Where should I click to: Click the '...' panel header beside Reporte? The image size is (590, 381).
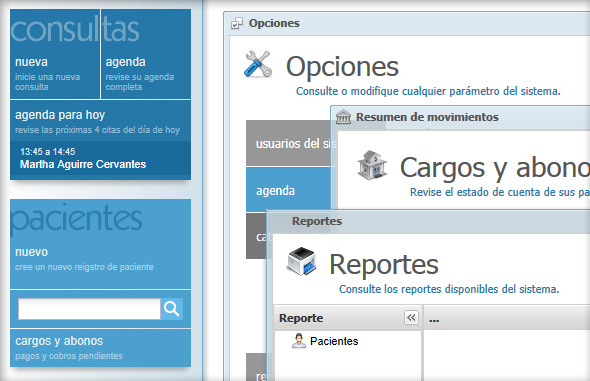[506, 318]
